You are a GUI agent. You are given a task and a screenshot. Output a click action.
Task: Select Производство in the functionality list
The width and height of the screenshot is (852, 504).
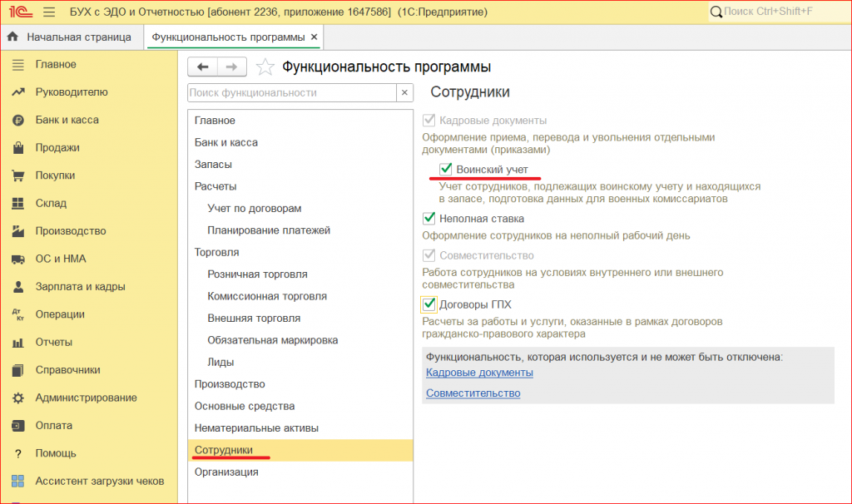click(x=300, y=384)
